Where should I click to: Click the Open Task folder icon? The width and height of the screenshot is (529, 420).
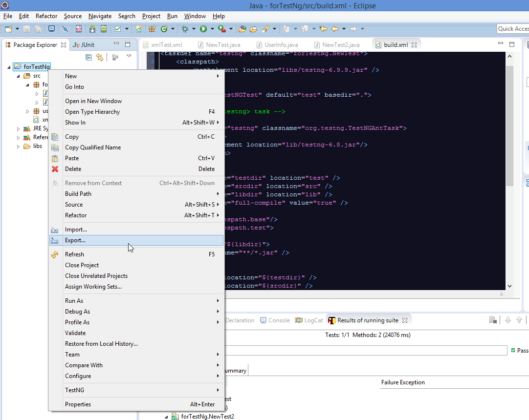(x=253, y=29)
